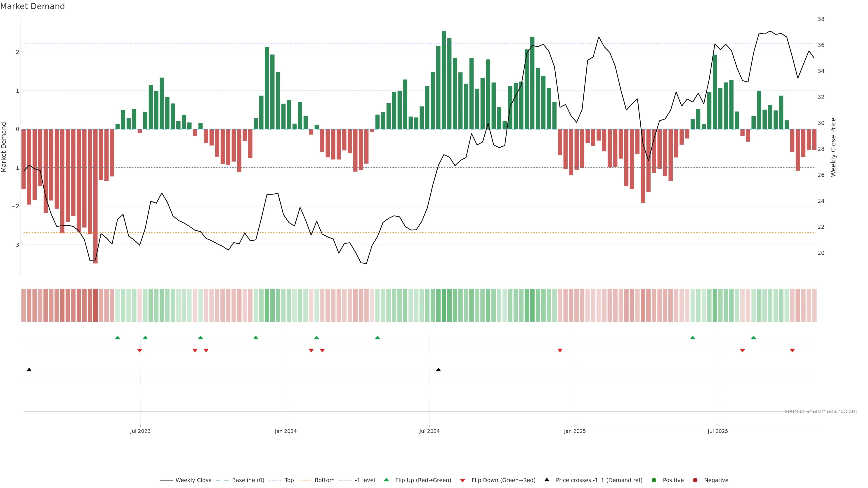The image size is (868, 488).
Task: Click the black triangle marker near Jul 2024
Action: [438, 370]
